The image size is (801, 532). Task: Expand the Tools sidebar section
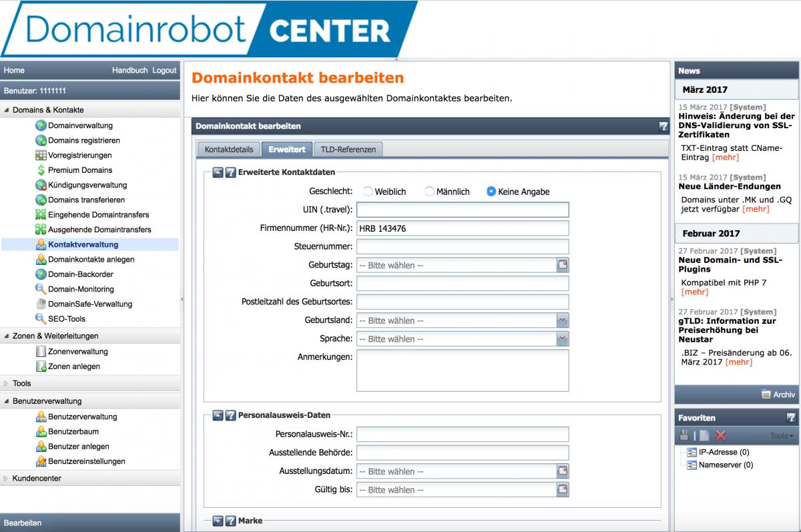click(21, 384)
